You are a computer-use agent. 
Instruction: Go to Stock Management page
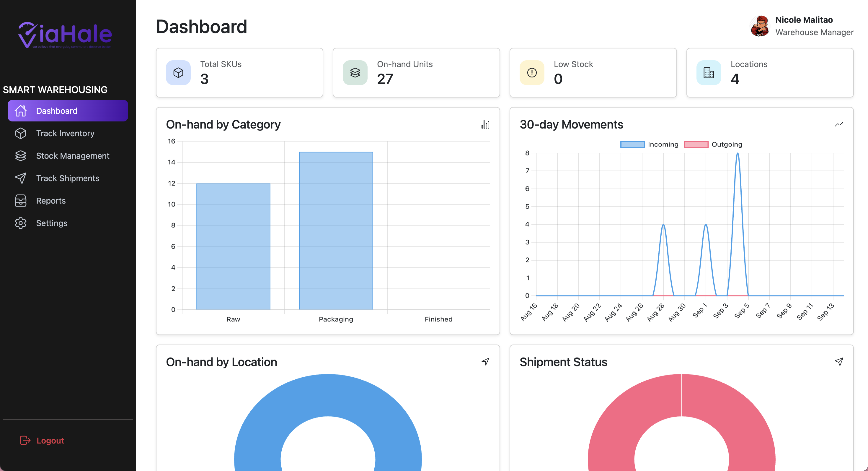[x=72, y=156]
